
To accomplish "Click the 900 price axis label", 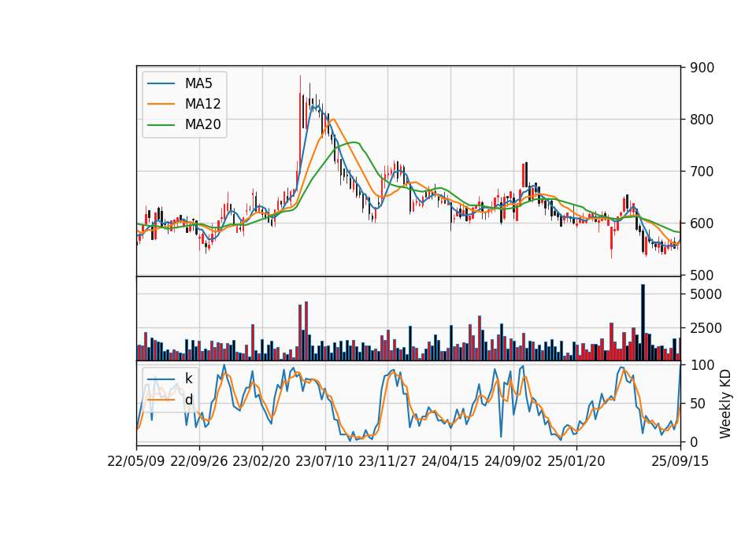I will point(702,68).
